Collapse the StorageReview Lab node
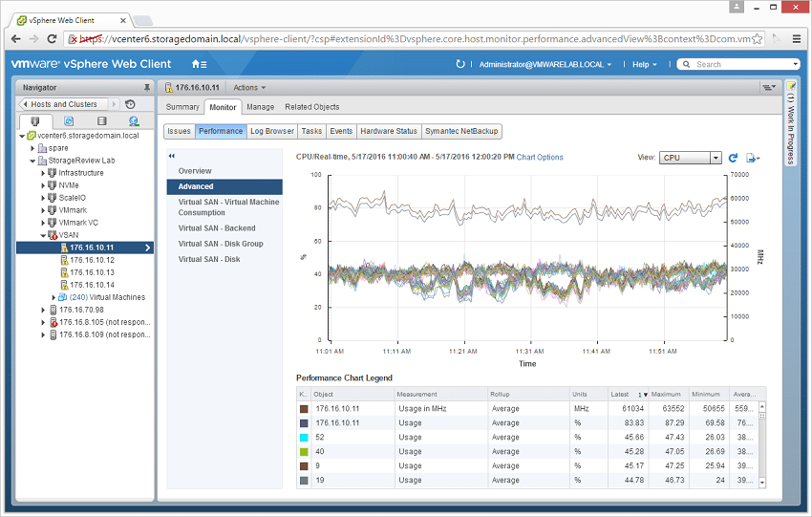The height and width of the screenshot is (517, 812). click(x=32, y=161)
